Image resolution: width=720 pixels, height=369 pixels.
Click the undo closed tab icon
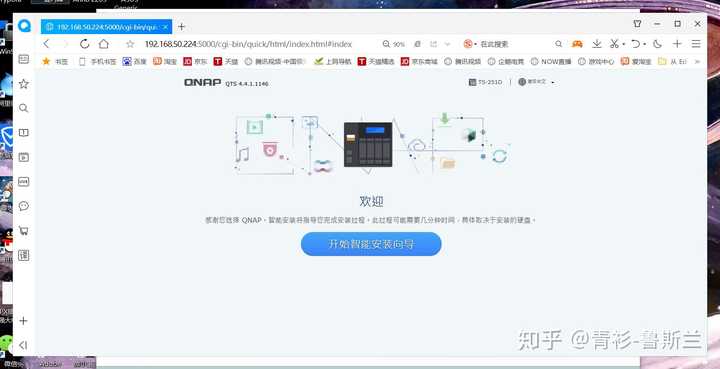pyautogui.click(x=636, y=44)
